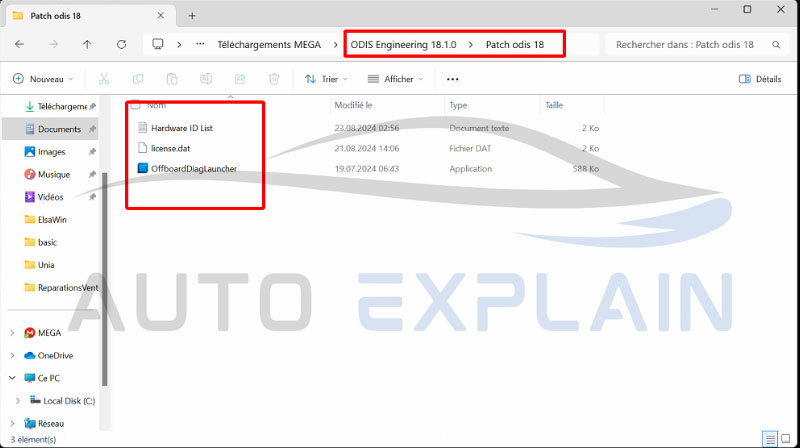The image size is (800, 448).
Task: Refresh the current folder view
Action: (x=121, y=44)
